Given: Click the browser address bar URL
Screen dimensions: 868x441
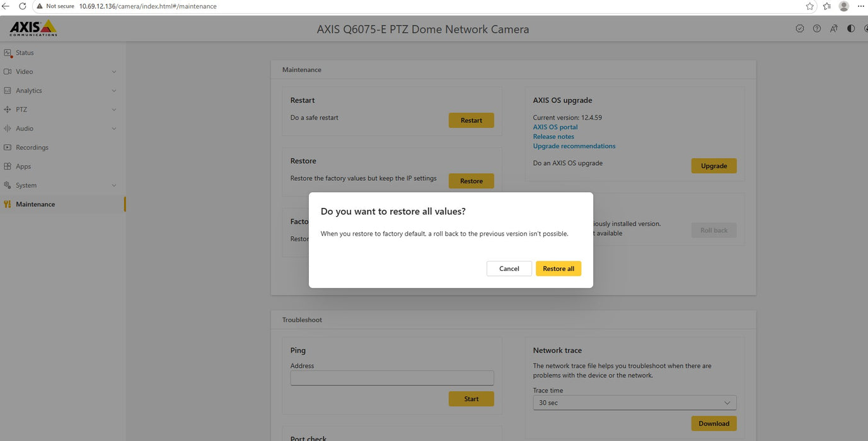Looking at the screenshot, I should pyautogui.click(x=148, y=6).
